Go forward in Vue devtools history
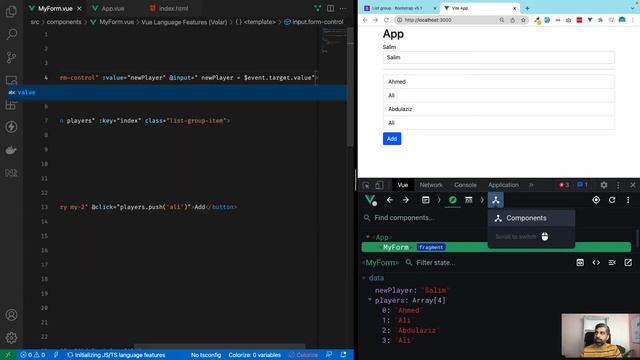Screen dimensions: 640x360 (405, 200)
